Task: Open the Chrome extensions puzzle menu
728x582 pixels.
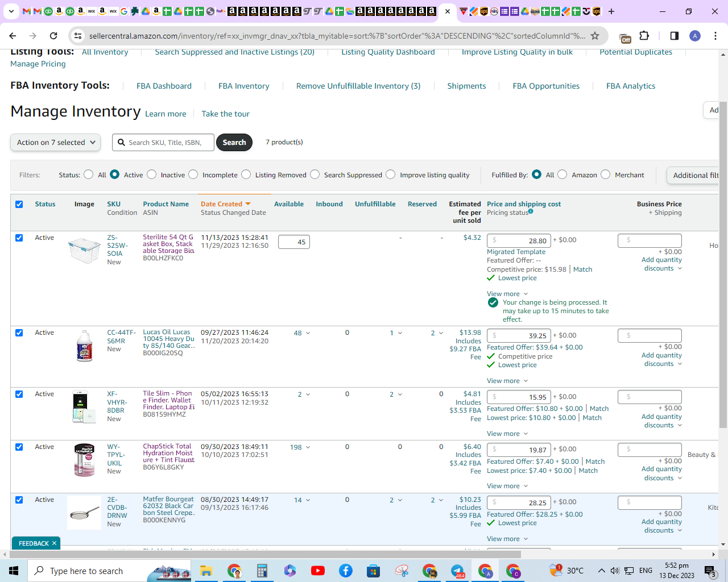Action: click(x=644, y=36)
